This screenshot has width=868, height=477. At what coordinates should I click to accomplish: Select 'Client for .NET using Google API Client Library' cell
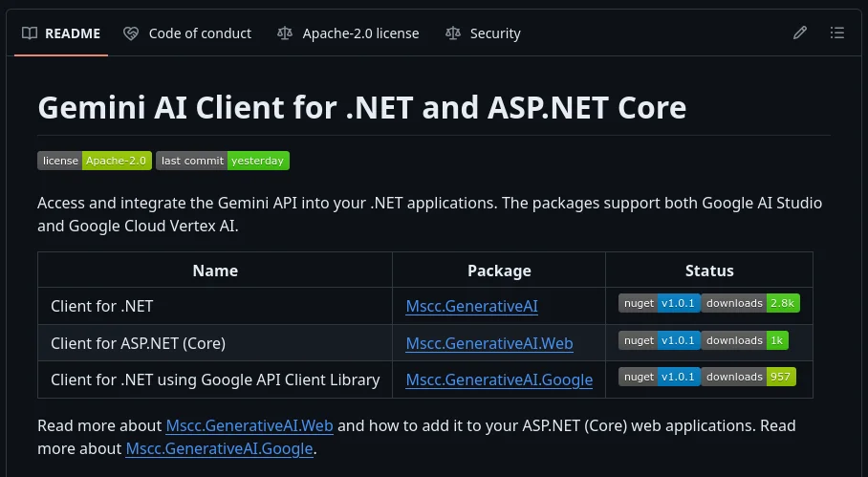point(215,379)
